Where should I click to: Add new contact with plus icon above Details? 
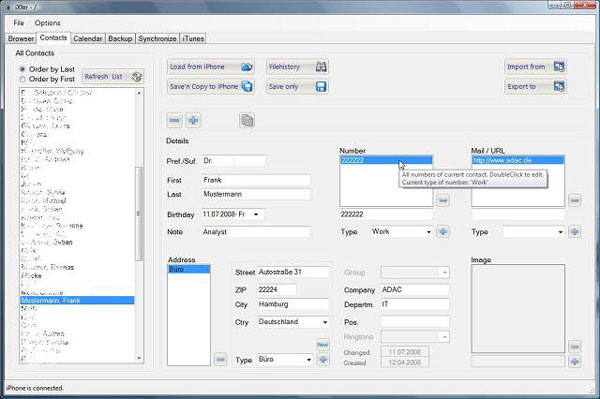pyautogui.click(x=193, y=121)
